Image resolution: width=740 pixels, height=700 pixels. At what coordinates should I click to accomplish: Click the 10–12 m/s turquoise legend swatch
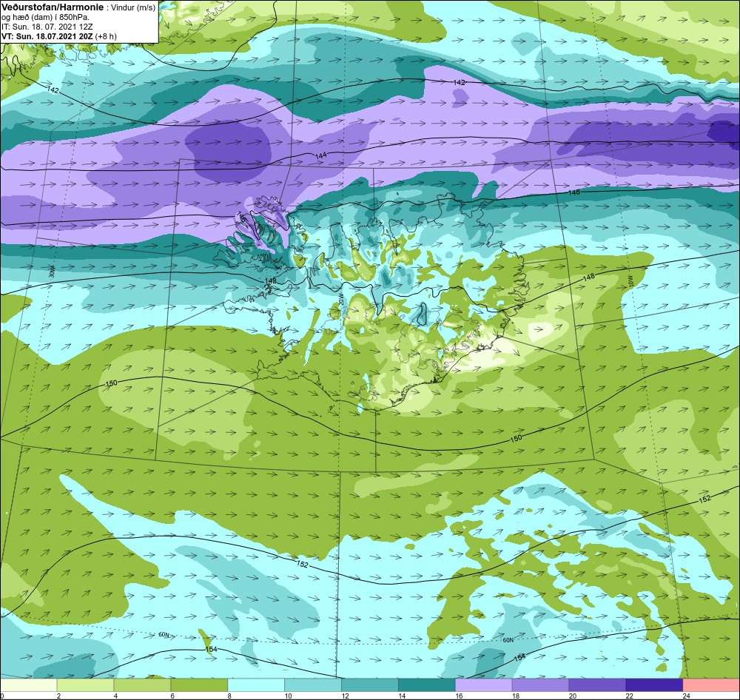coord(313,684)
